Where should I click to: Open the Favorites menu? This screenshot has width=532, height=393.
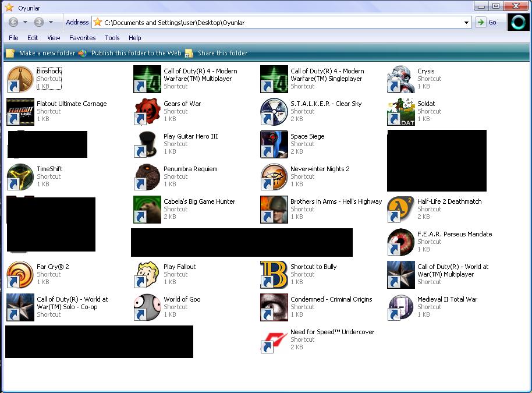(83, 38)
